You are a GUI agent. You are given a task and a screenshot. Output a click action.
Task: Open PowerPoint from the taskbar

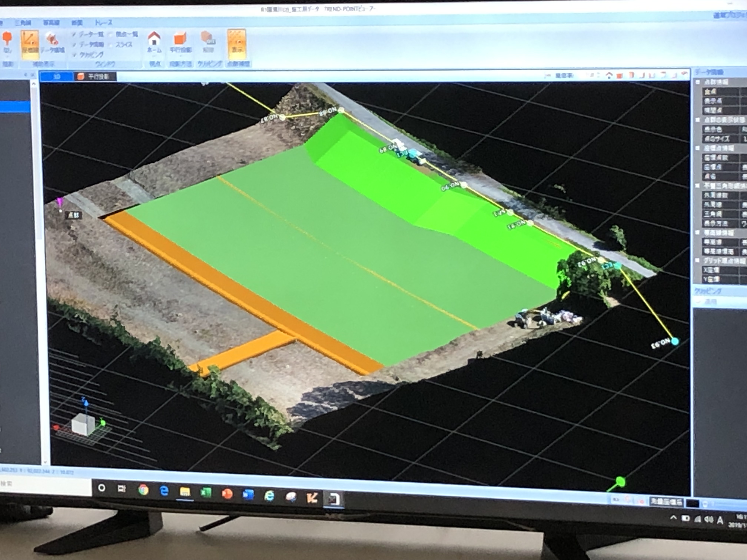(x=227, y=494)
